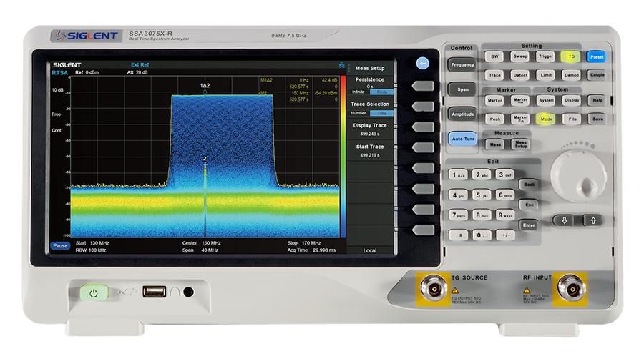Hit the down arrow key below the knob
The image size is (644, 364).
coord(565,220)
